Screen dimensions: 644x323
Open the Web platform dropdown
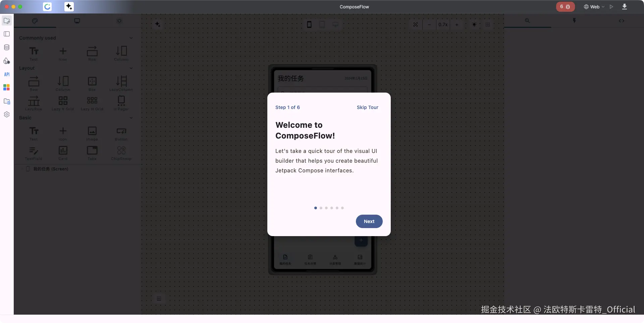[x=594, y=7]
